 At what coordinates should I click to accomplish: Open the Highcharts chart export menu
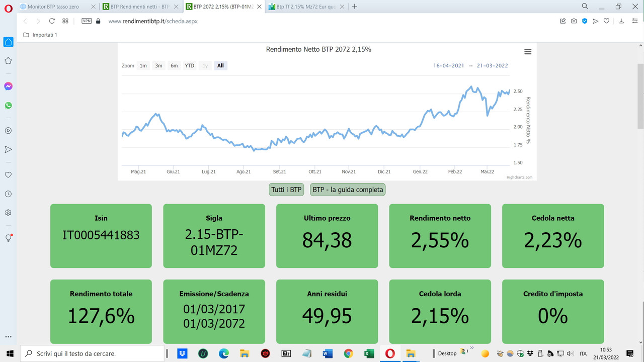point(527,51)
